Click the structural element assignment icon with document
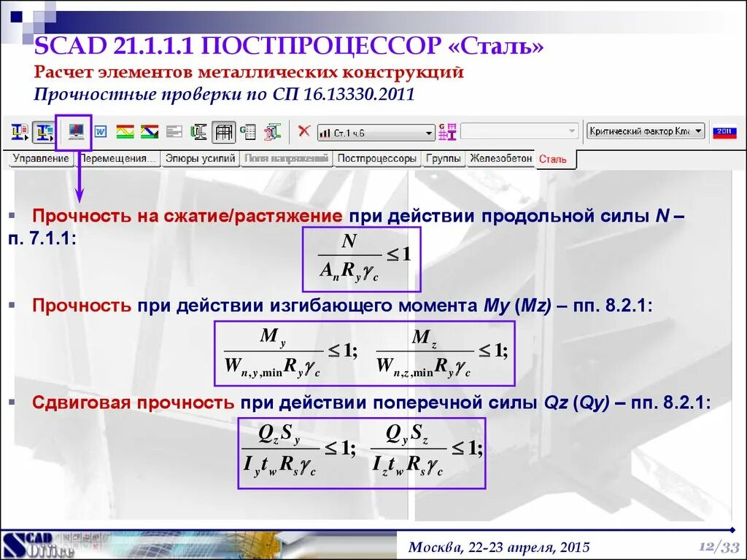 point(20,132)
